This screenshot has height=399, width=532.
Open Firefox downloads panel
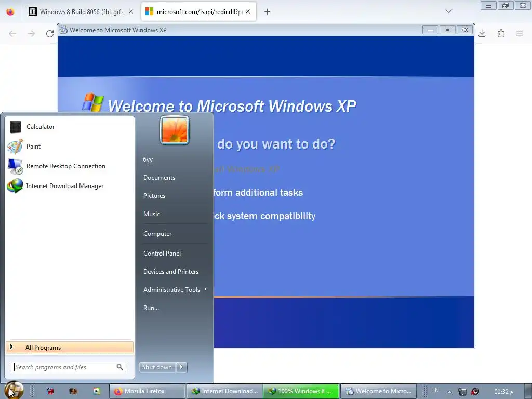coord(482,33)
